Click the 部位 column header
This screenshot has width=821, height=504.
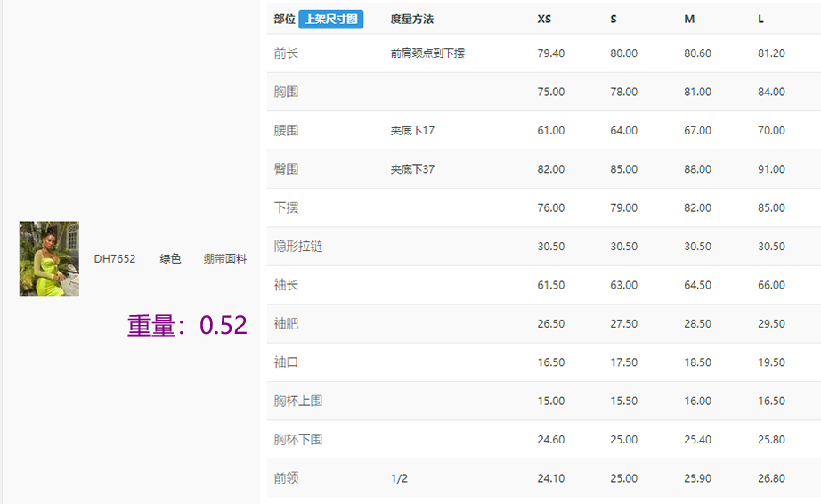(284, 20)
